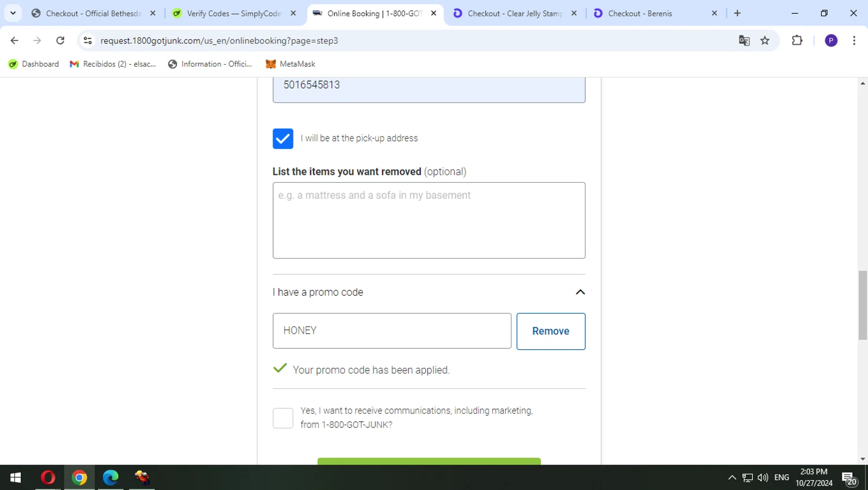Show hidden system tray icons

[x=732, y=477]
